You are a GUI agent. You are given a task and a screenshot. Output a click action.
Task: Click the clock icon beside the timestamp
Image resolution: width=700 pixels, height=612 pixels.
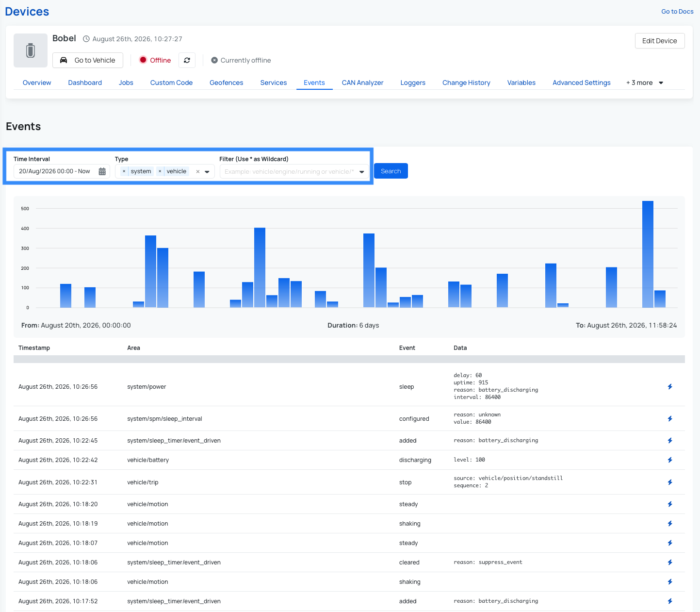86,39
